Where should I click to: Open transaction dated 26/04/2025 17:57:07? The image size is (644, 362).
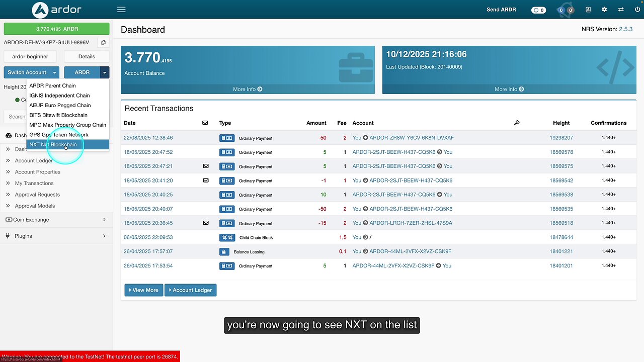(x=148, y=251)
